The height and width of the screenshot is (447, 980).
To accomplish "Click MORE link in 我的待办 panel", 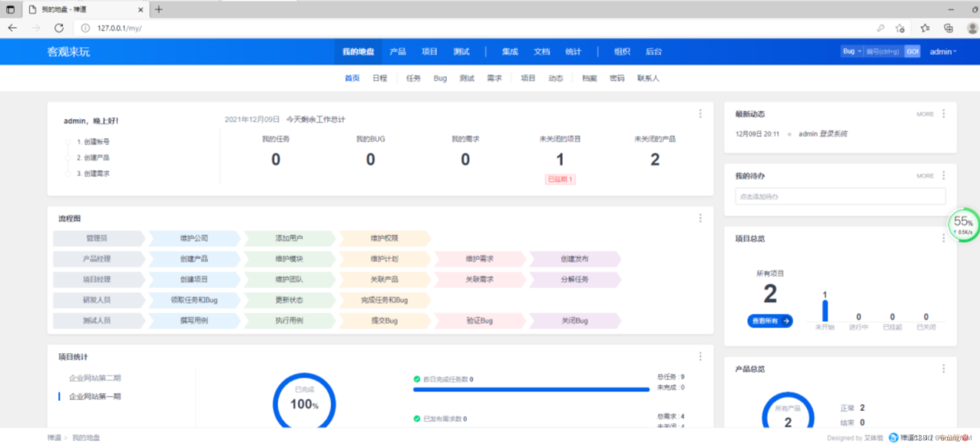I will [x=925, y=176].
